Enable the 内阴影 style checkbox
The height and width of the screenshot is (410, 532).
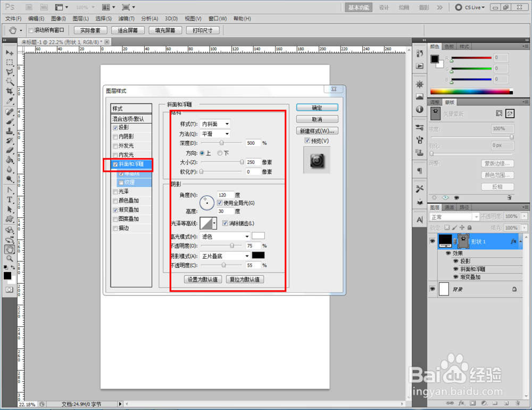(x=115, y=137)
